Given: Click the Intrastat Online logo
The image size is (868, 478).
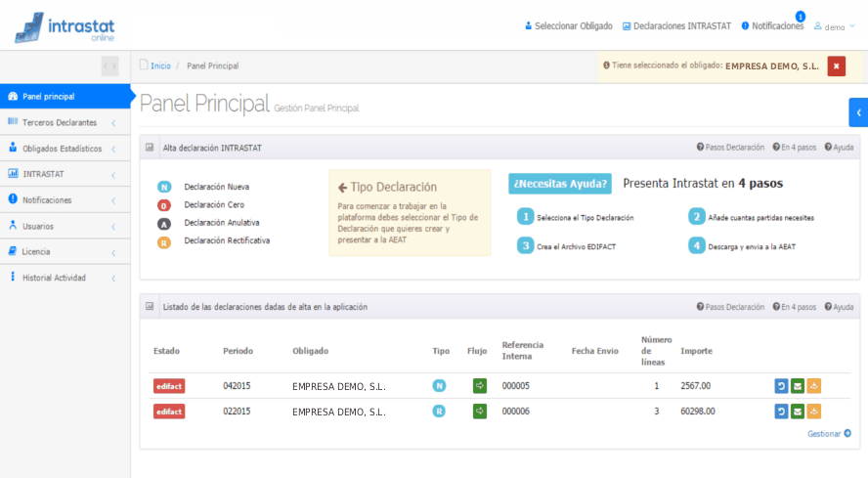Looking at the screenshot, I should 65,27.
